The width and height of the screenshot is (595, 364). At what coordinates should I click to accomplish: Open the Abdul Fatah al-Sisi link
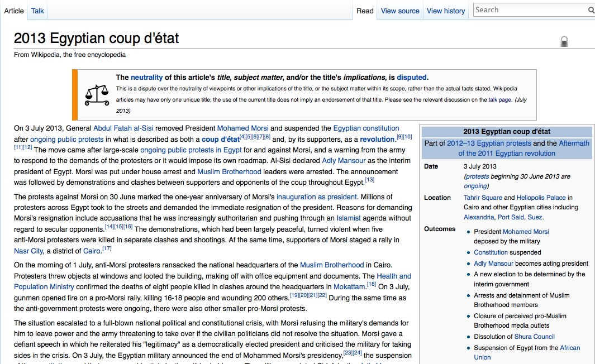pos(123,128)
